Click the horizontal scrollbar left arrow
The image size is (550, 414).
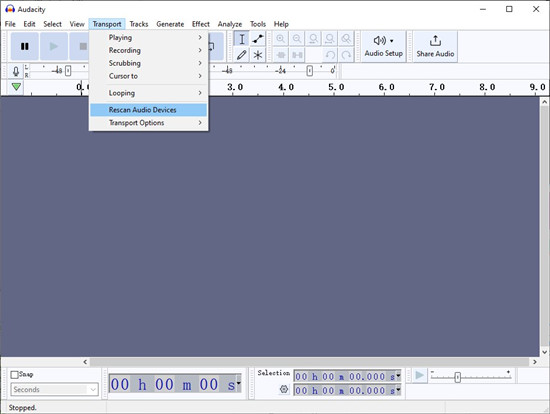[x=85, y=362]
